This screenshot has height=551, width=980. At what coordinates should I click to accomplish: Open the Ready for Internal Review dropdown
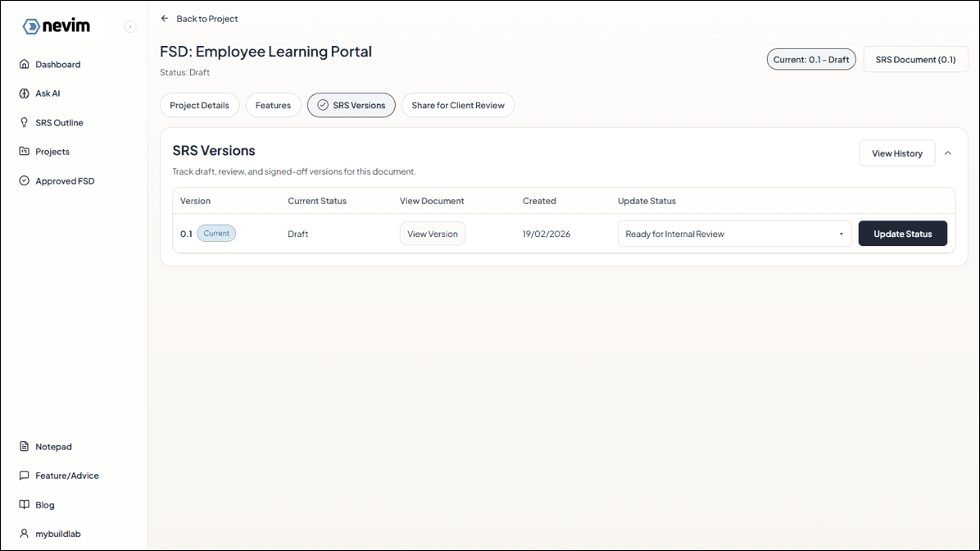click(734, 234)
